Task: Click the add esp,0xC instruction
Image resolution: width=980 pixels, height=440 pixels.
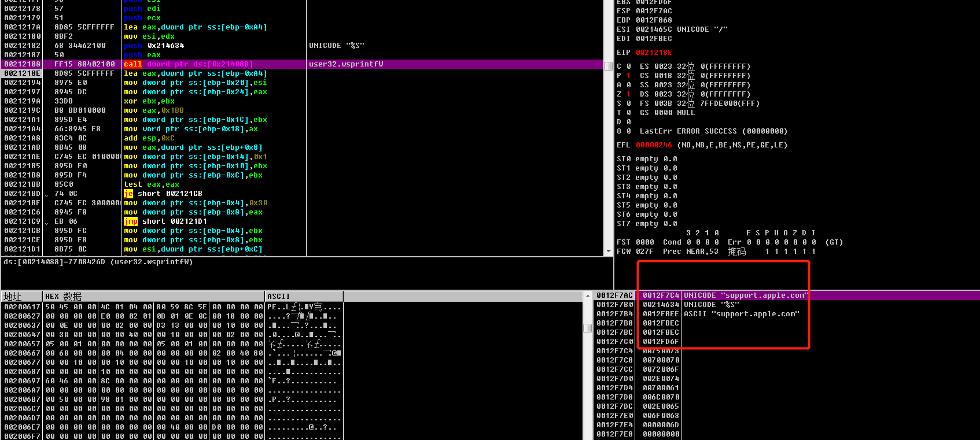Action: 149,138
